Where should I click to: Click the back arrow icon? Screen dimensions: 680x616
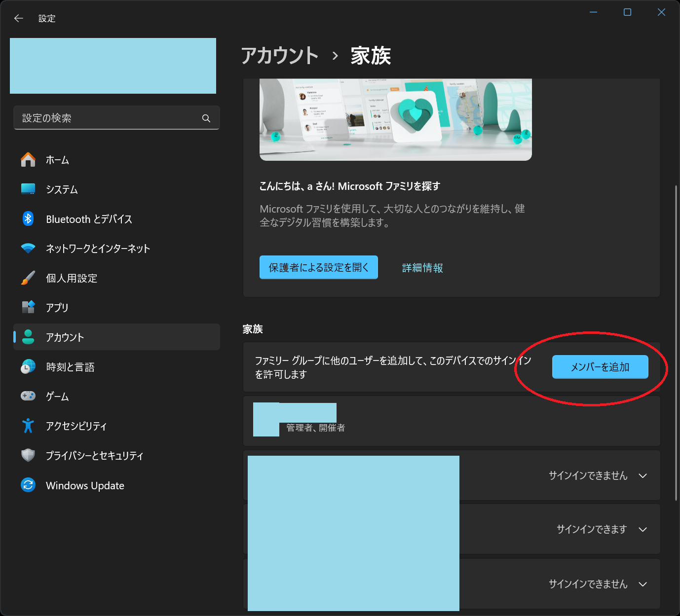(x=19, y=18)
